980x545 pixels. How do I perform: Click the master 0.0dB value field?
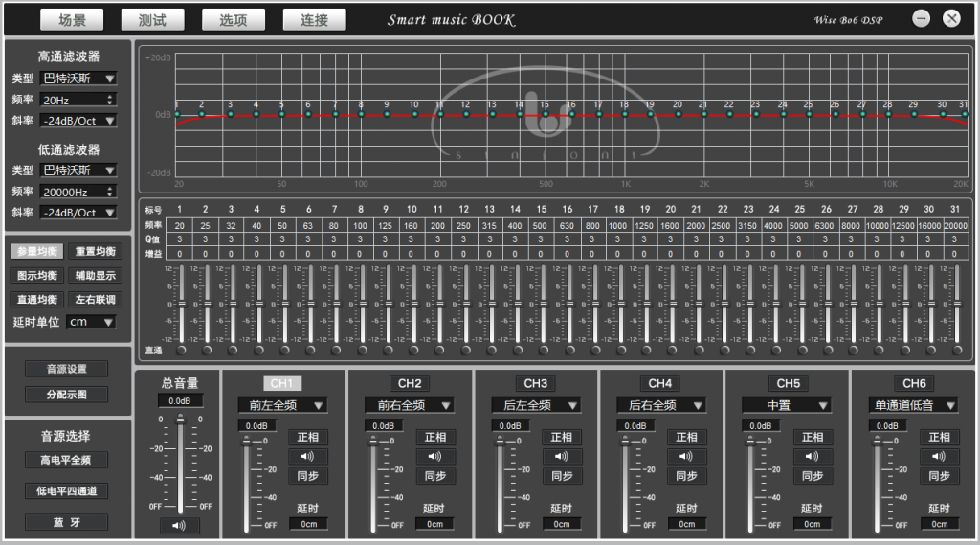180,401
